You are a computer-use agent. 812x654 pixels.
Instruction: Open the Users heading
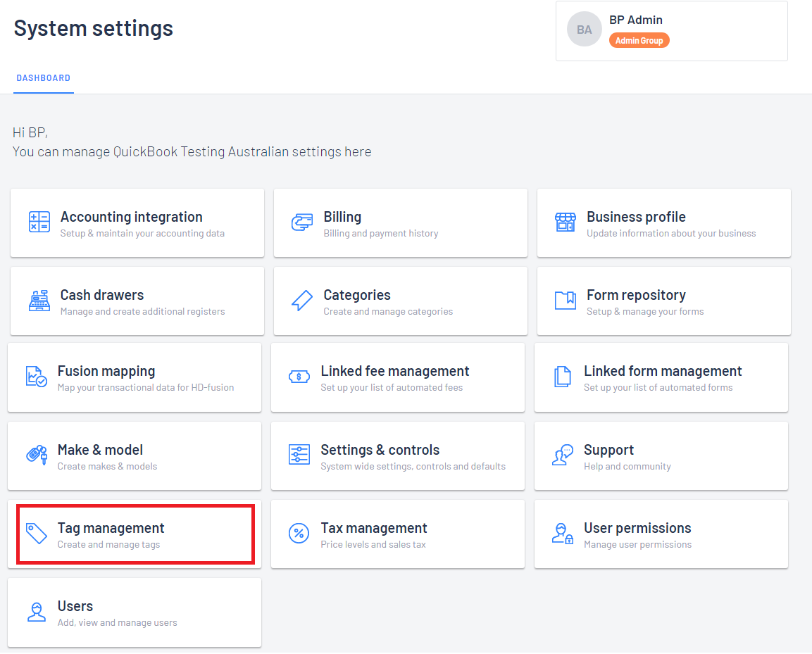tap(75, 606)
